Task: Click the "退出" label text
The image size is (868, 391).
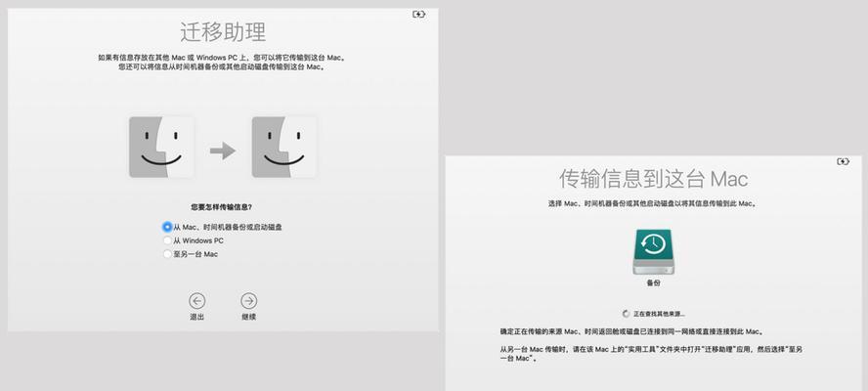Action: (x=197, y=318)
